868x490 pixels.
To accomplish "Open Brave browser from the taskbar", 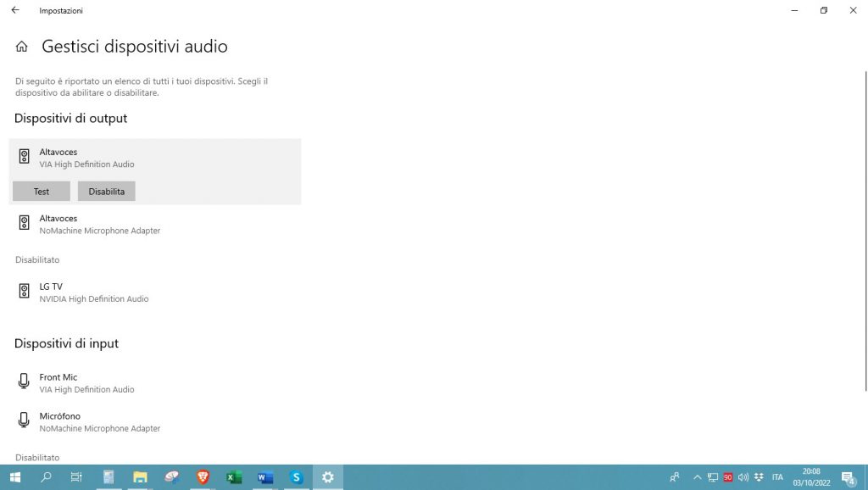I will (203, 477).
